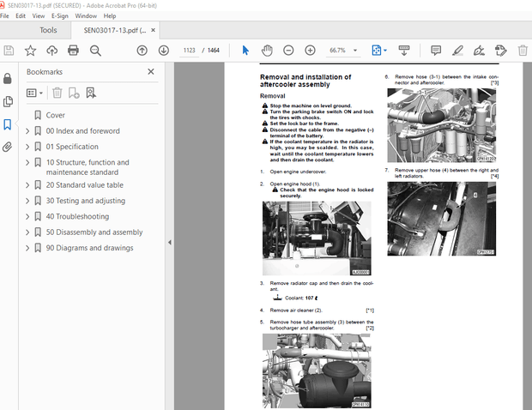
Task: Close the SEN03017-13.pdf tab
Action: (153, 30)
